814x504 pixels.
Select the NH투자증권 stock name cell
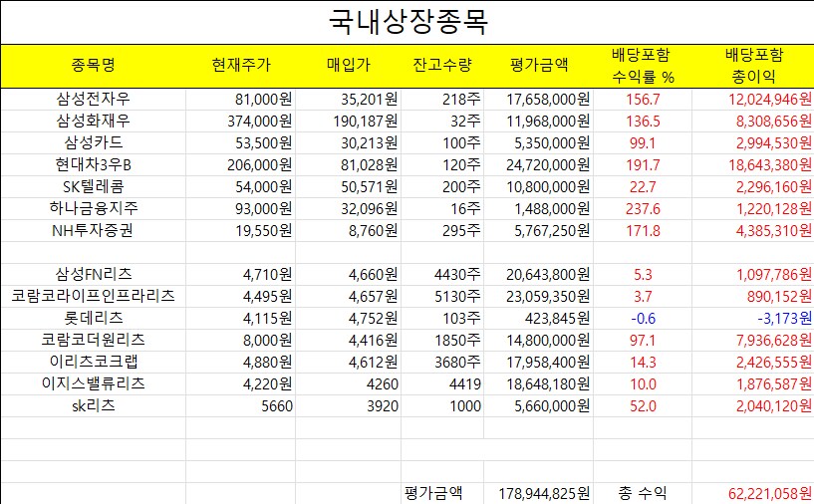pyautogui.click(x=94, y=230)
